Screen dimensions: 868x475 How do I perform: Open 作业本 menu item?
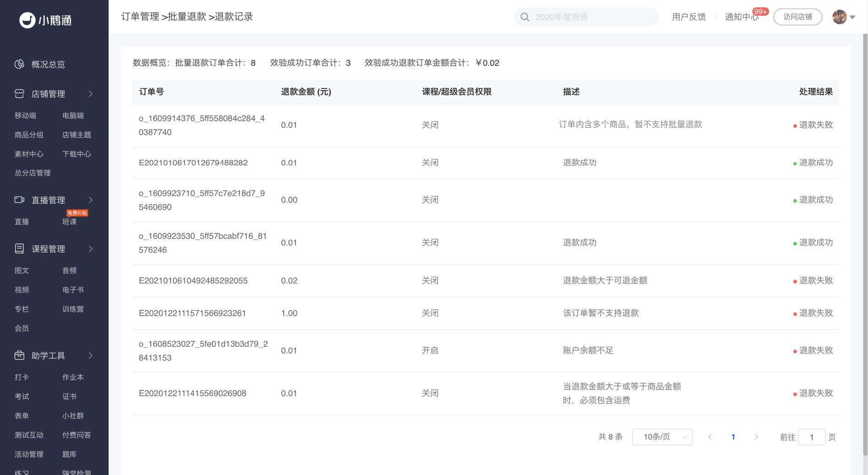click(73, 377)
